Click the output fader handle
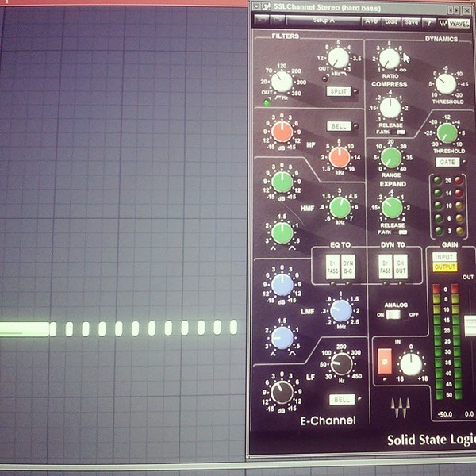 pyautogui.click(x=470, y=326)
